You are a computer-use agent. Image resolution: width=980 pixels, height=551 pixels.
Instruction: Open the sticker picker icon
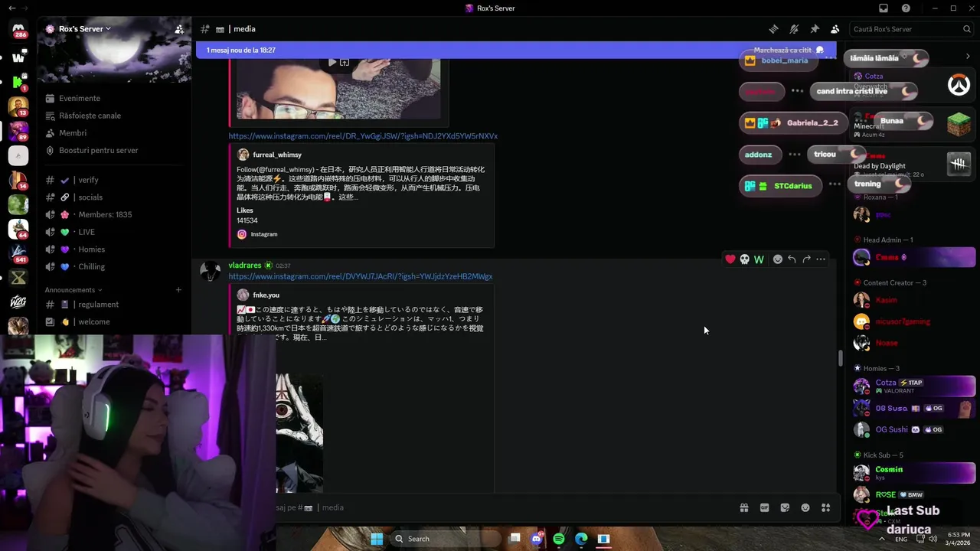[x=785, y=507]
